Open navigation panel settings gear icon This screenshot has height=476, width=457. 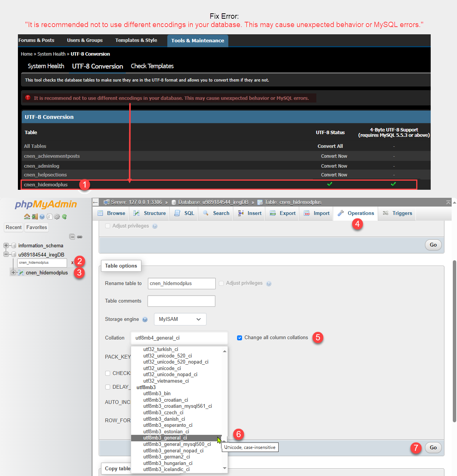(57, 216)
